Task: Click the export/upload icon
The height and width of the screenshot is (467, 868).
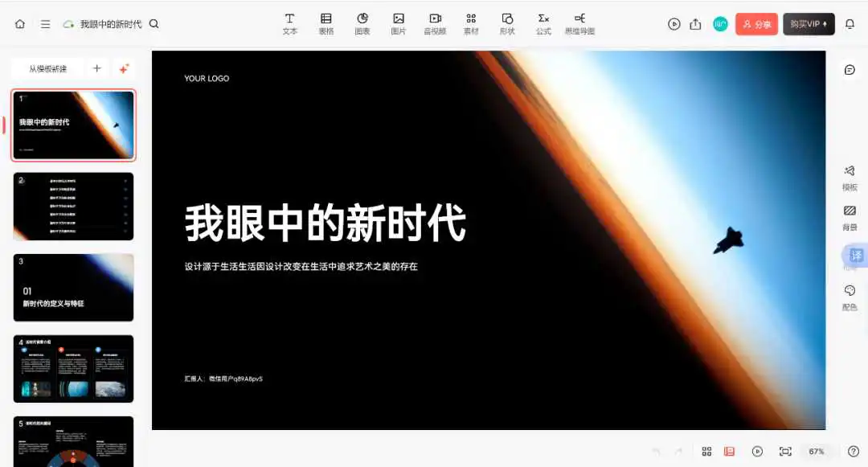Action: point(695,24)
